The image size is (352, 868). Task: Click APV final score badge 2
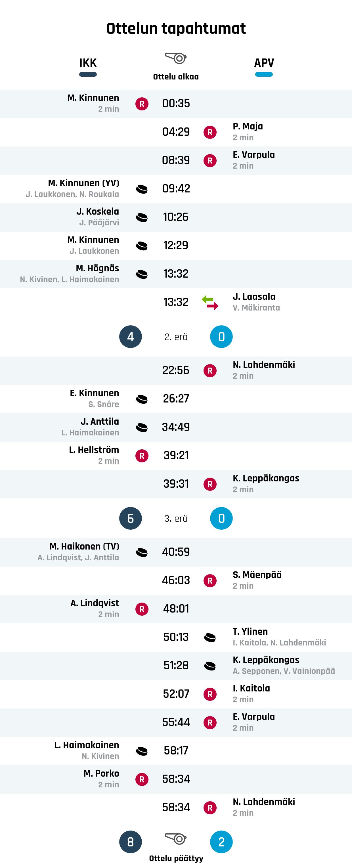pos(221,842)
